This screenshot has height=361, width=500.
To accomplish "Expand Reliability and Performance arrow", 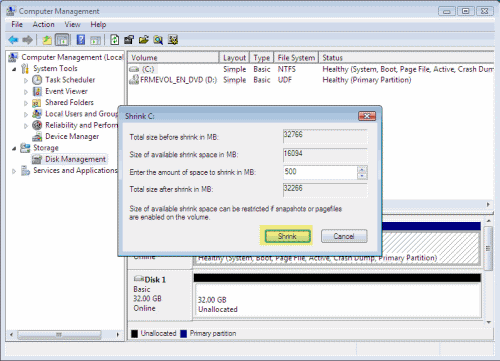I will coord(26,126).
